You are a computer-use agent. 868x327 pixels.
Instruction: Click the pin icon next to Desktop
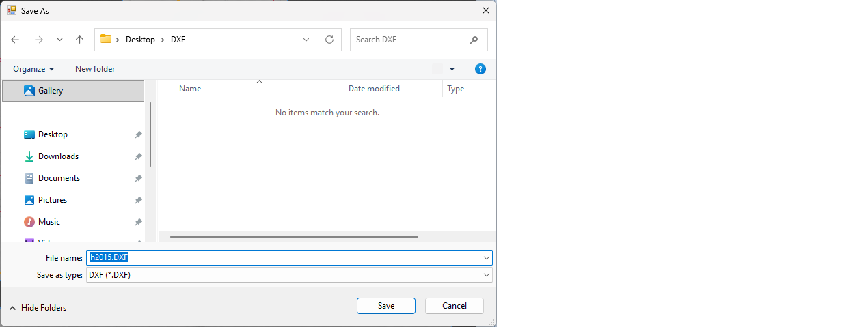pos(138,135)
